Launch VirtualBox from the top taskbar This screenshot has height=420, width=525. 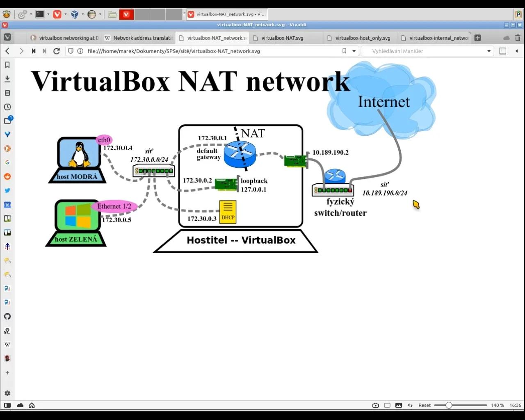tap(75, 14)
